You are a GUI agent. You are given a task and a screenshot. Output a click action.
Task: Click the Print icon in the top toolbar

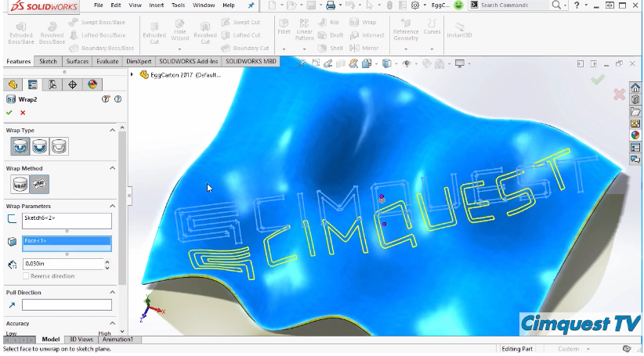coord(330,5)
